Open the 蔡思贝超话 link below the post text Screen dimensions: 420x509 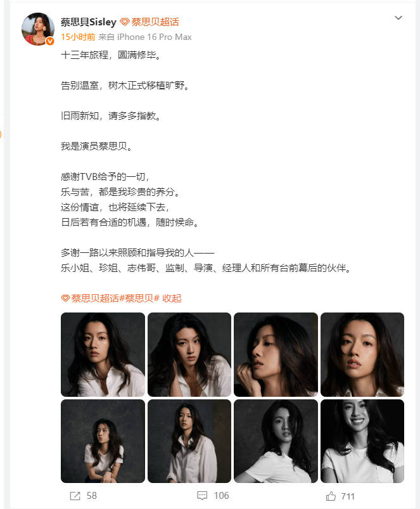tap(94, 298)
